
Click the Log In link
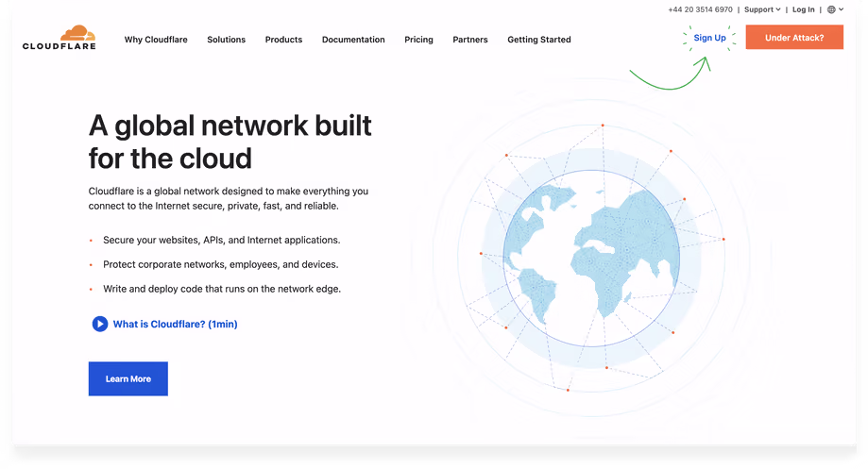tap(803, 9)
